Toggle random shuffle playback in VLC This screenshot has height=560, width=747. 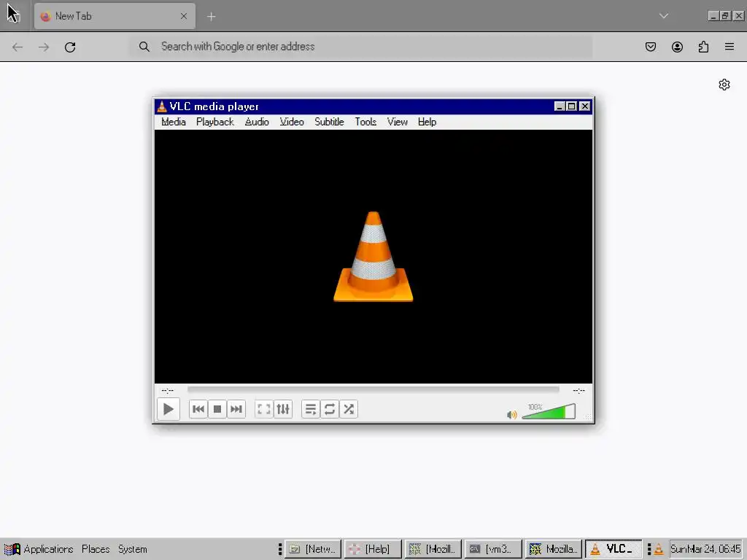pyautogui.click(x=349, y=409)
